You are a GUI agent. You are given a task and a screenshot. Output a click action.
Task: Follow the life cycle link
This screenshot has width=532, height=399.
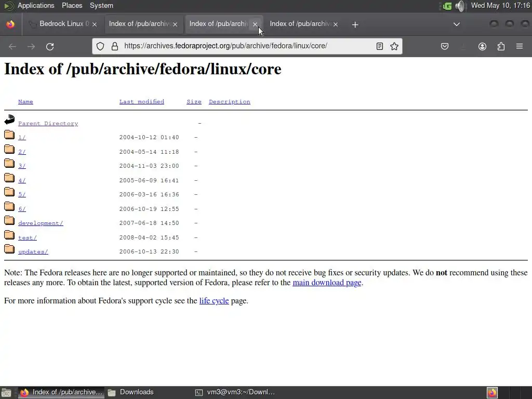(x=214, y=301)
